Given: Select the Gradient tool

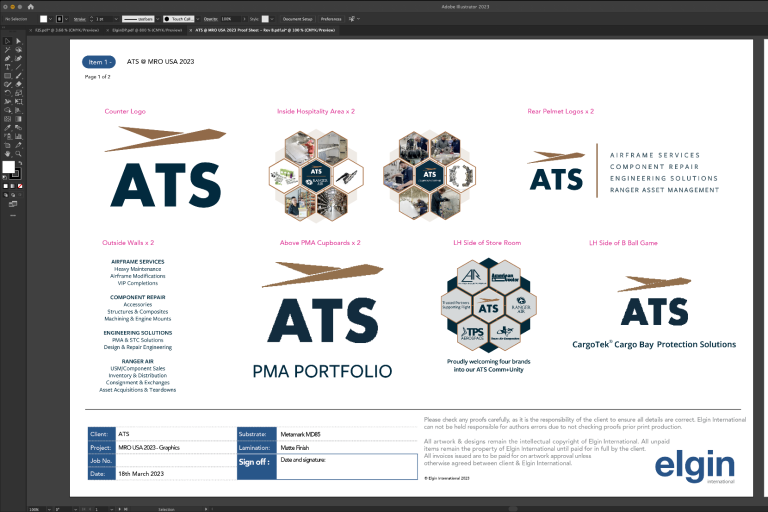Looking at the screenshot, I should (x=18, y=119).
